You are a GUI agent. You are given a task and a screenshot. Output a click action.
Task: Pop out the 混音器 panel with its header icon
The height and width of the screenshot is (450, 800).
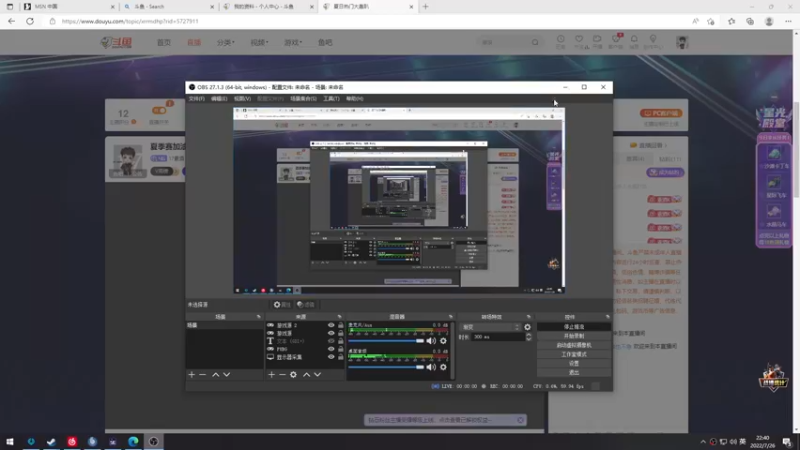pyautogui.click(x=451, y=317)
